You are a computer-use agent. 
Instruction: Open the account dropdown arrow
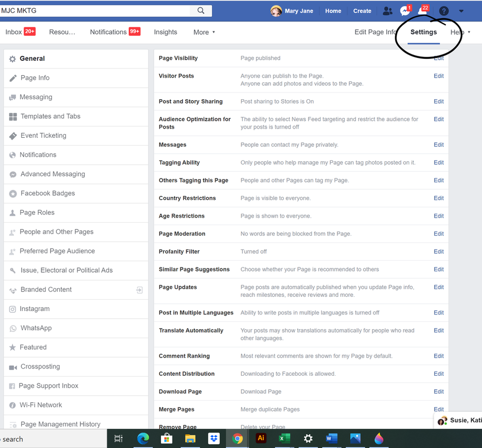[x=461, y=11]
